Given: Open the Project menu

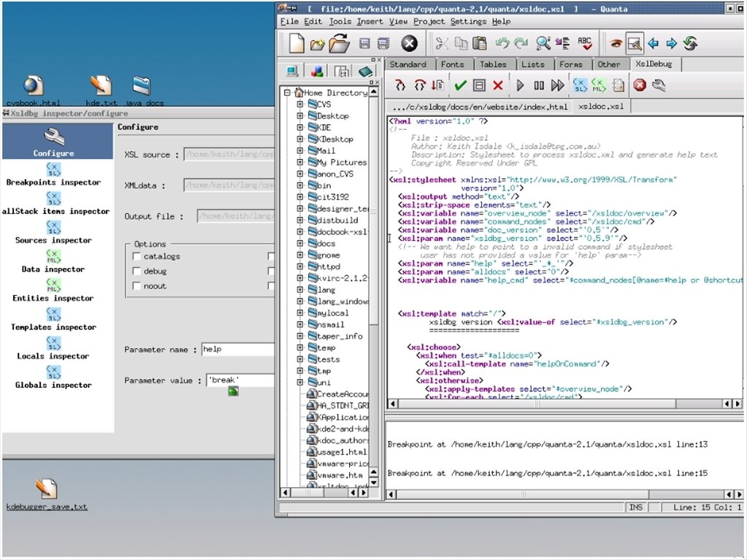Looking at the screenshot, I should pyautogui.click(x=429, y=21).
